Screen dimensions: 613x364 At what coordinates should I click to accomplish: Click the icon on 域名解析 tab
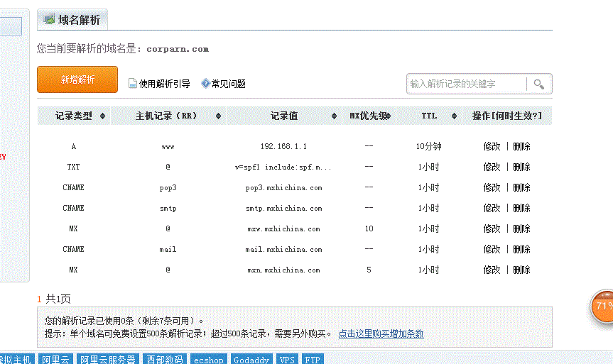pos(49,20)
